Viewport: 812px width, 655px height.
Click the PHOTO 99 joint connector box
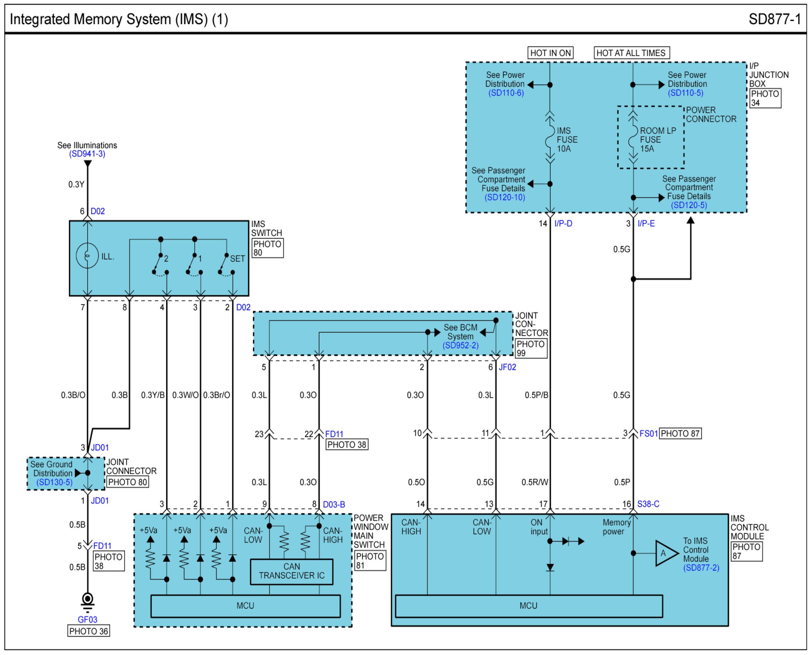531,349
